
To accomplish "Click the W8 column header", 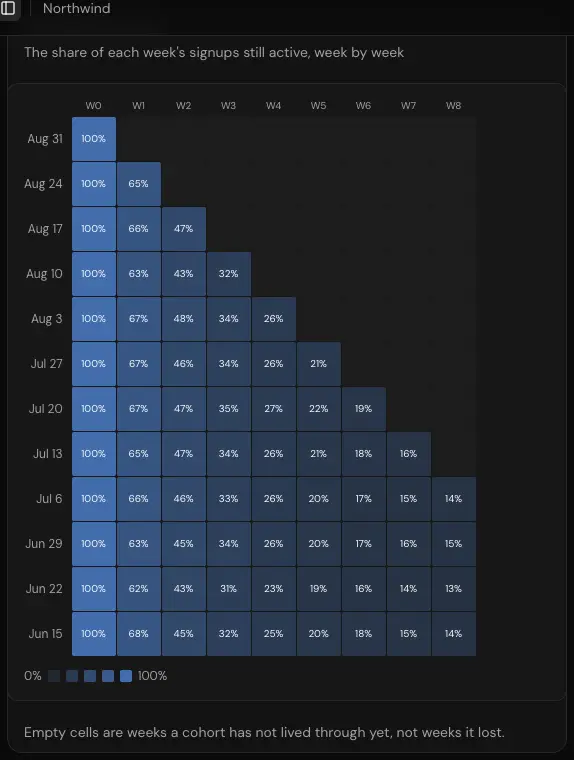I will pos(454,106).
